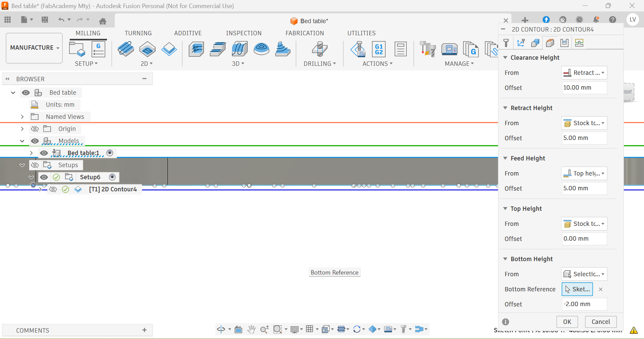
Task: Activate the Setup6 radio button
Action: (x=112, y=177)
